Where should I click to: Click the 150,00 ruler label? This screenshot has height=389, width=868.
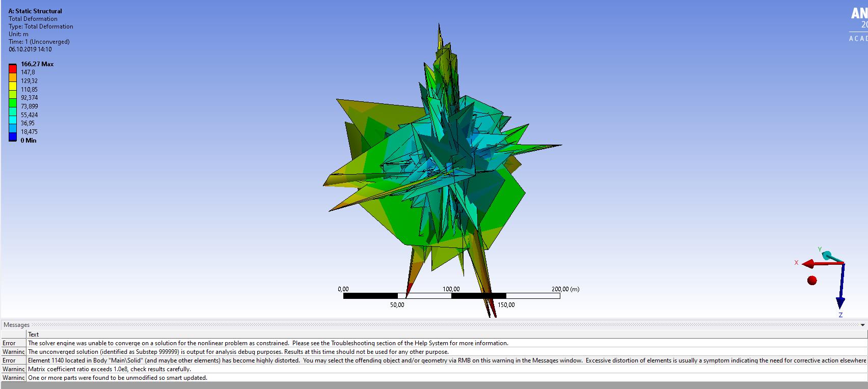(506, 305)
